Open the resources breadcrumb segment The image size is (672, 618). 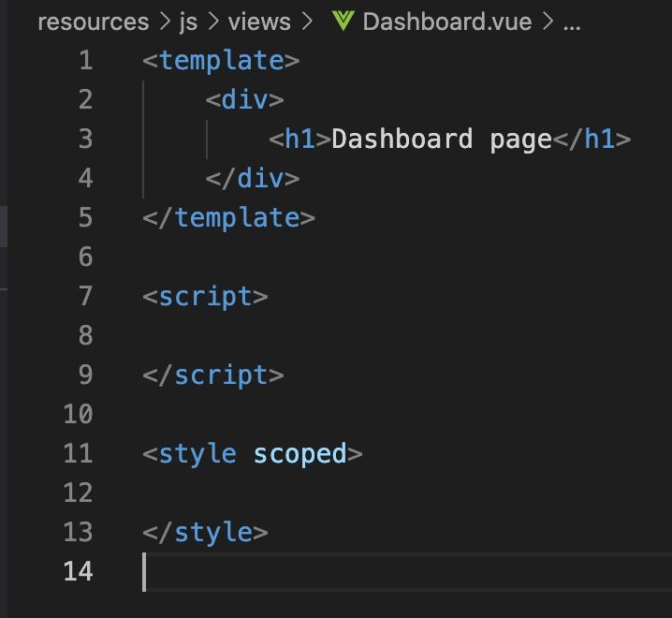[x=94, y=22]
